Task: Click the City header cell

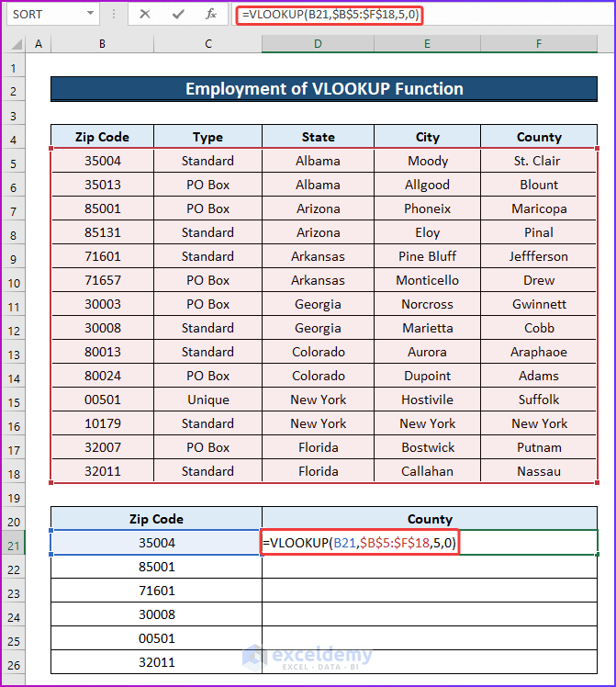Action: 427,137
